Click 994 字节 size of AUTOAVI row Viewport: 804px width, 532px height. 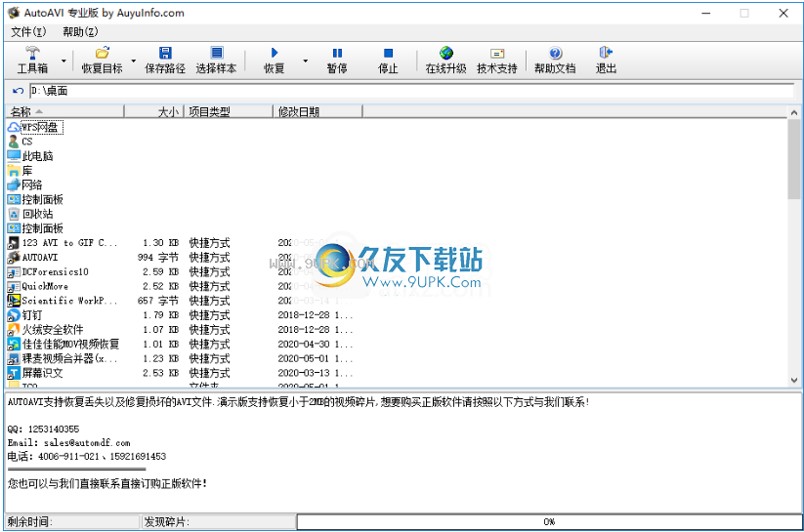pos(158,258)
